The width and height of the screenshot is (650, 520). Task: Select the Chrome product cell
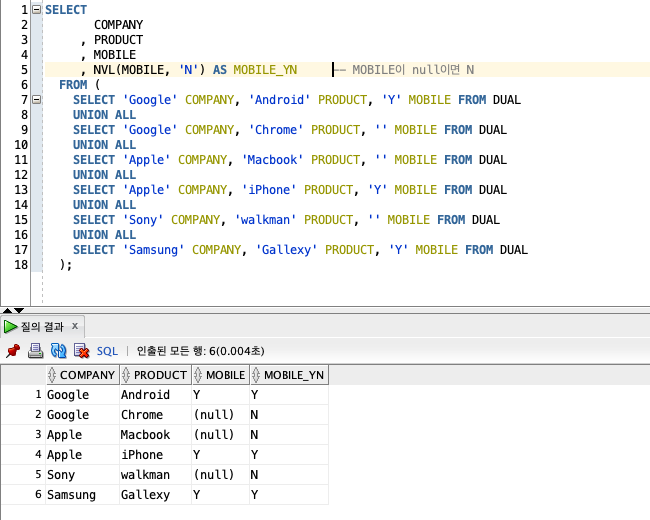pos(155,415)
